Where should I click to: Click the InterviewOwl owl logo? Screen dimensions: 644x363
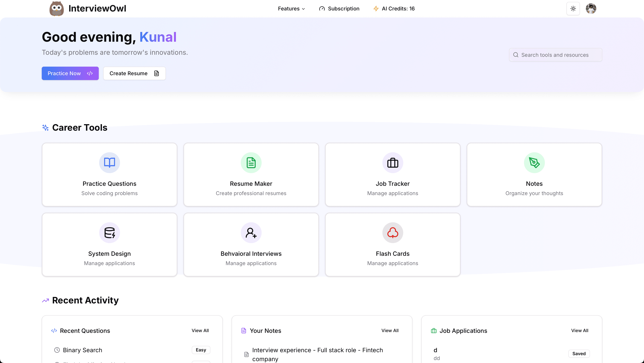coord(56,9)
